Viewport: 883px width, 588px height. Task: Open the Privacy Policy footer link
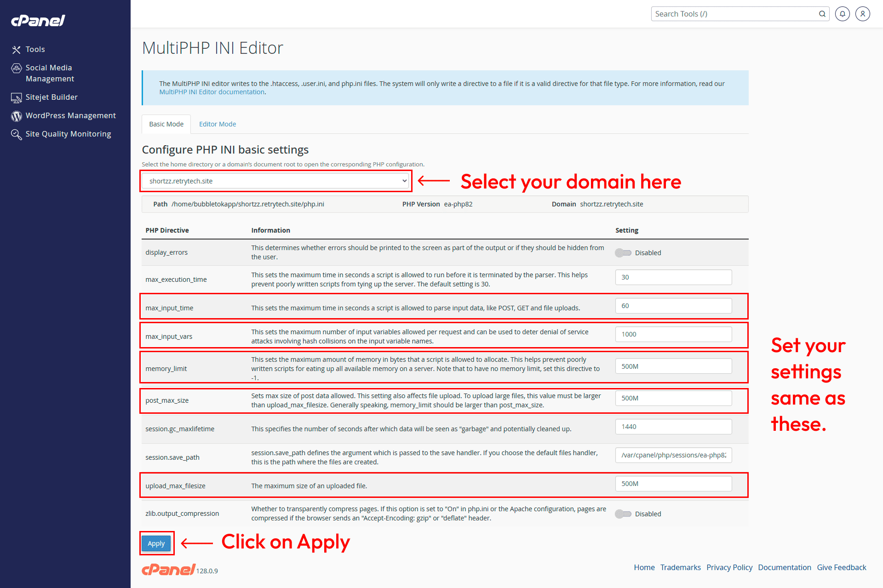[x=729, y=567]
